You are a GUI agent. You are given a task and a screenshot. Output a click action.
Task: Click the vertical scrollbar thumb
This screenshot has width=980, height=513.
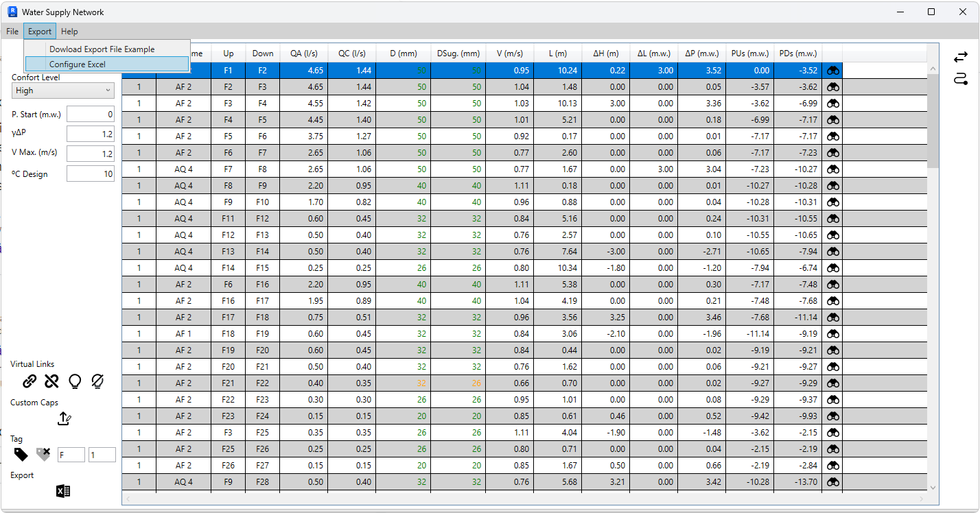click(x=933, y=121)
